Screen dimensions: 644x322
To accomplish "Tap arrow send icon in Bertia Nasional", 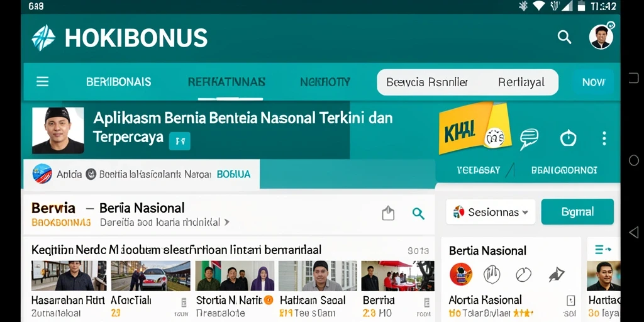I will click(x=556, y=275).
